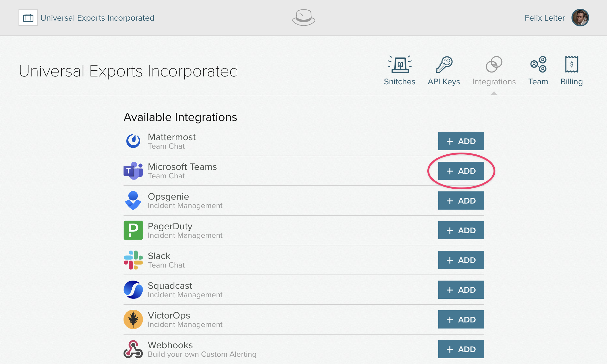607x364 pixels.
Task: Click the Slack logo
Action: (x=133, y=260)
